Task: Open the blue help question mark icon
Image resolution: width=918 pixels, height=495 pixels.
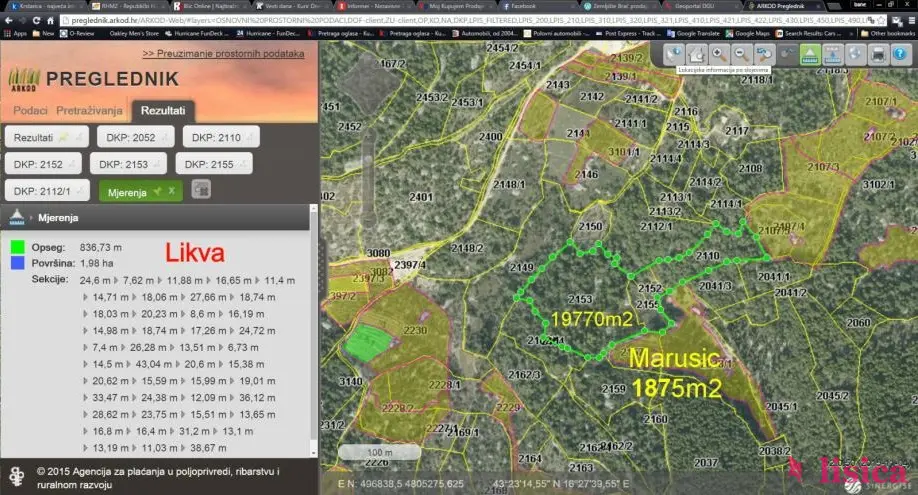Action: (x=900, y=54)
